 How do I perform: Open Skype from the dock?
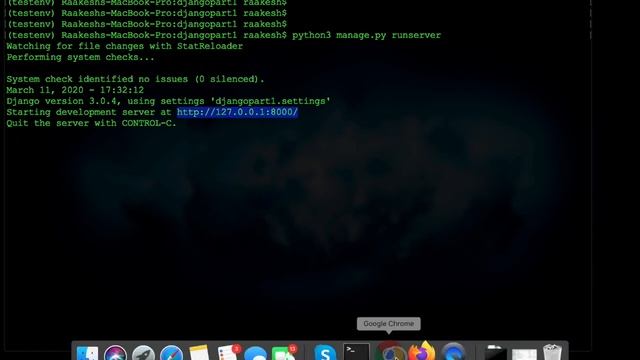click(325, 353)
